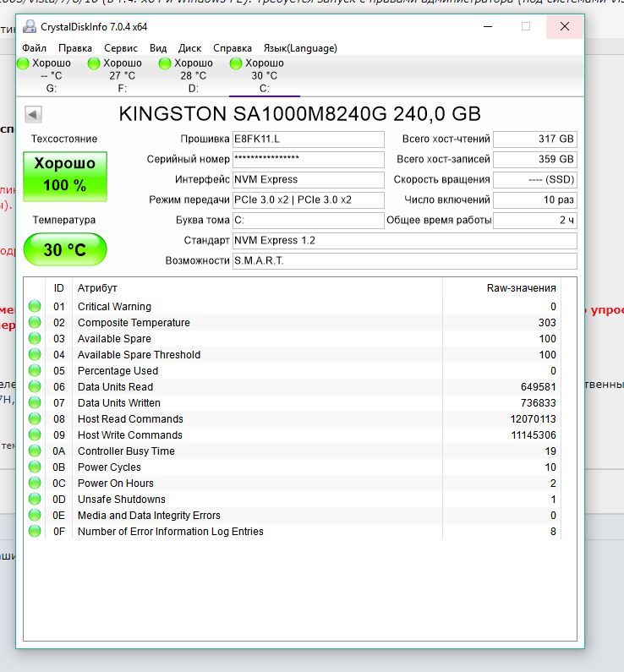Click the green status icon for Composite Temperature
The image size is (624, 672).
35,322
